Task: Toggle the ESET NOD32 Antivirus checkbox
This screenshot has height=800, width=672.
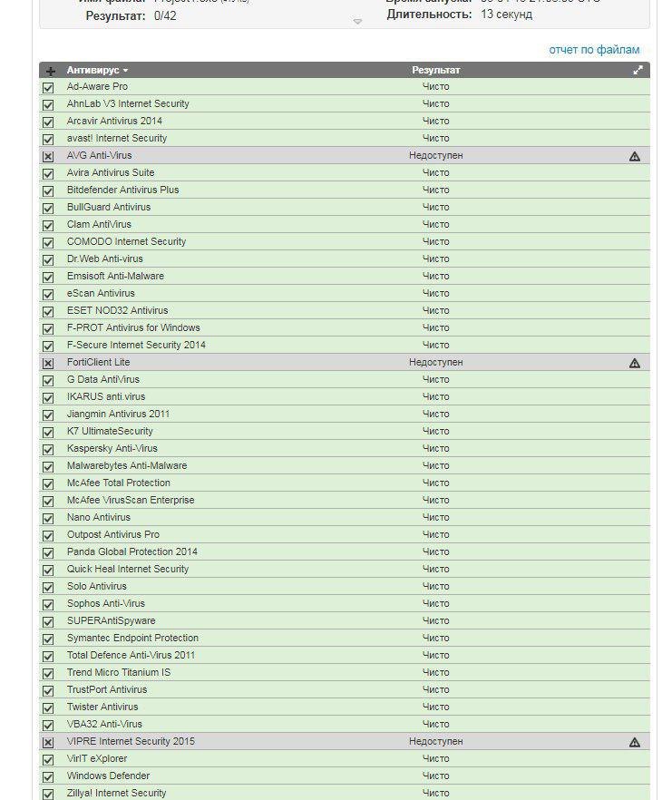Action: click(x=48, y=312)
